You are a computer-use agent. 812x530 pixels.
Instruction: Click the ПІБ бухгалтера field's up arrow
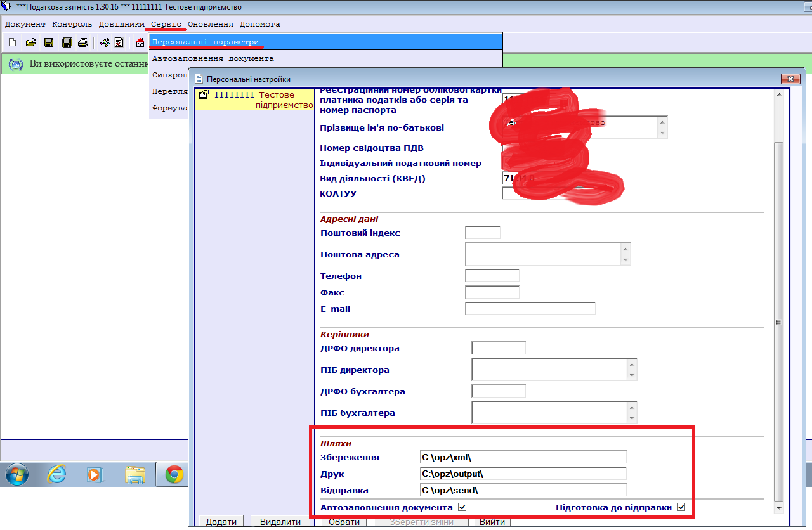point(632,406)
